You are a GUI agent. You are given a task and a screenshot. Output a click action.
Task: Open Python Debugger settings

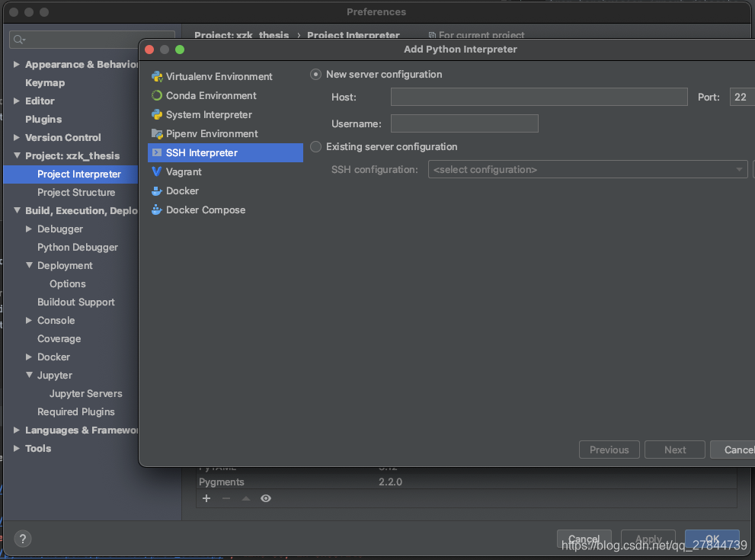[78, 247]
